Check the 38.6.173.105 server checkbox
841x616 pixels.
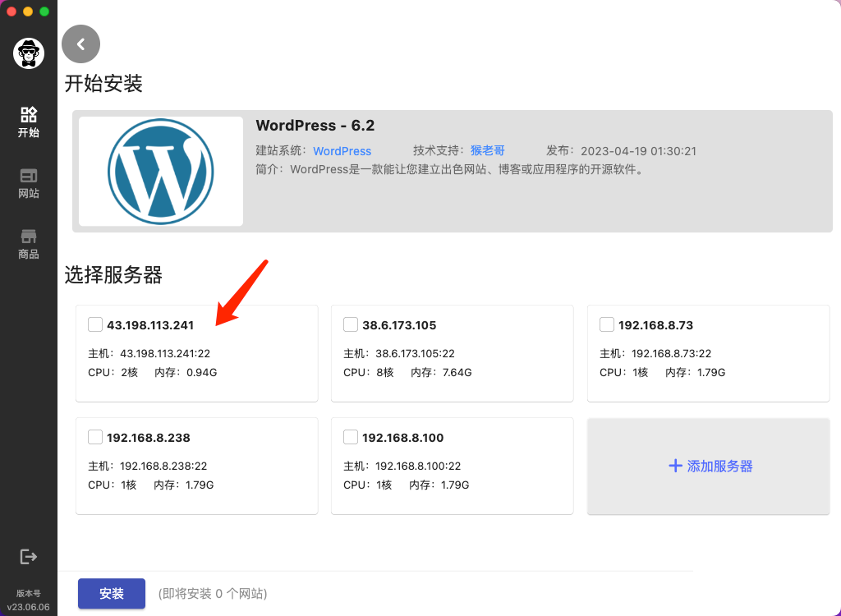(x=350, y=324)
